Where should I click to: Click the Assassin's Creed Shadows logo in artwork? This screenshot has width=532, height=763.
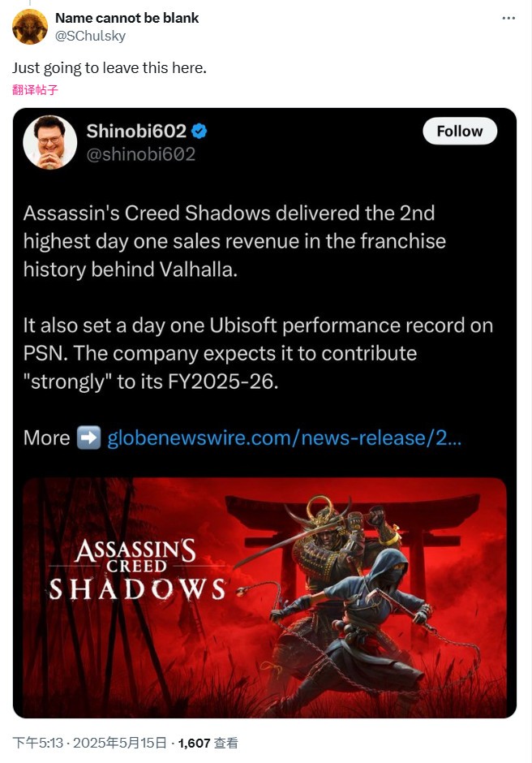(136, 569)
